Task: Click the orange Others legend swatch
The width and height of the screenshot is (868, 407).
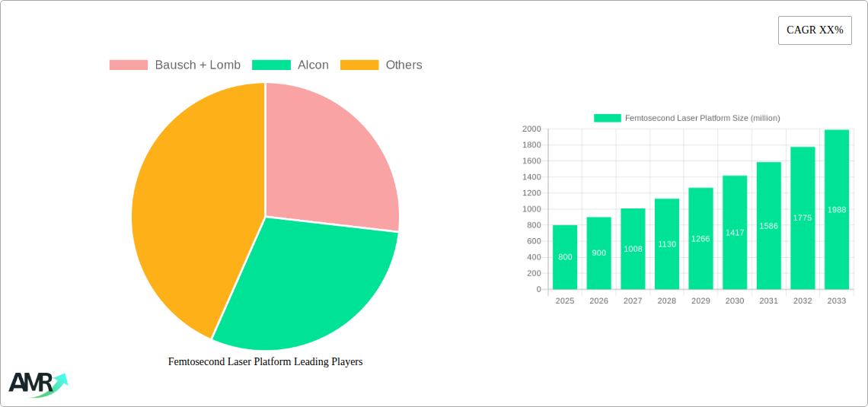Action: pos(359,65)
